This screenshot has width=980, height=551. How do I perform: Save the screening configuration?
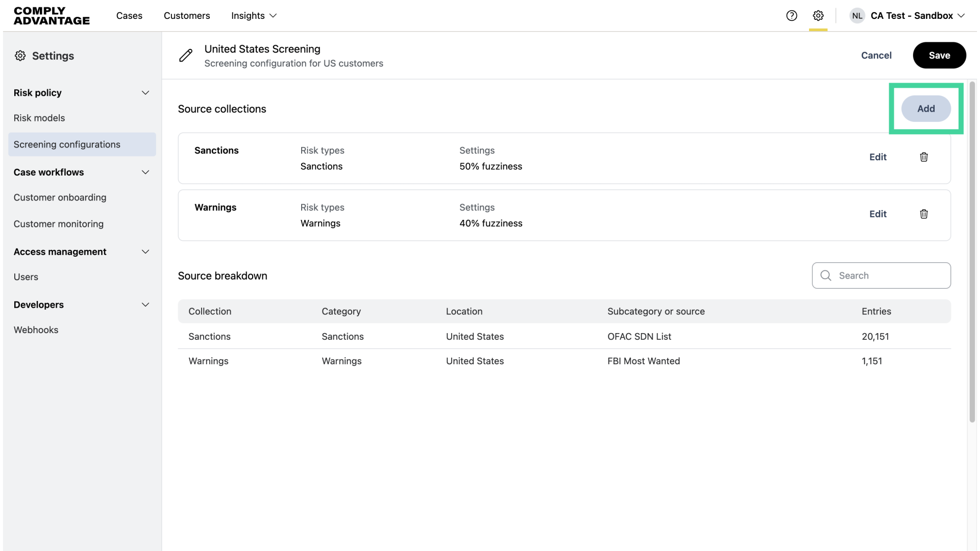click(x=939, y=56)
